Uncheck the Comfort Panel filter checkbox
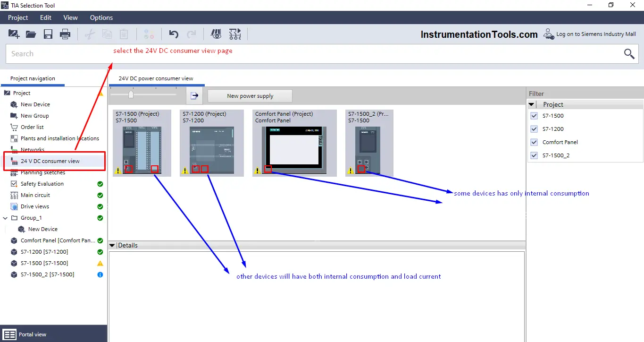The width and height of the screenshot is (644, 342). pos(534,142)
